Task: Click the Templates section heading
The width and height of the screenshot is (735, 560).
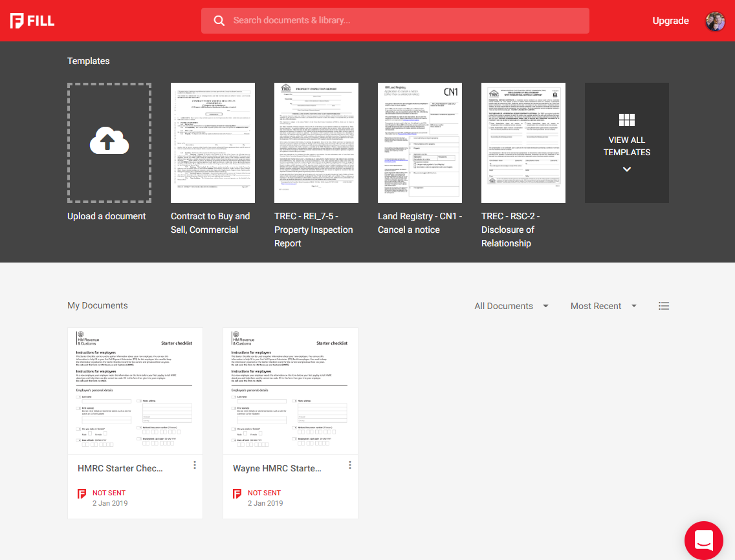Action: [x=88, y=61]
